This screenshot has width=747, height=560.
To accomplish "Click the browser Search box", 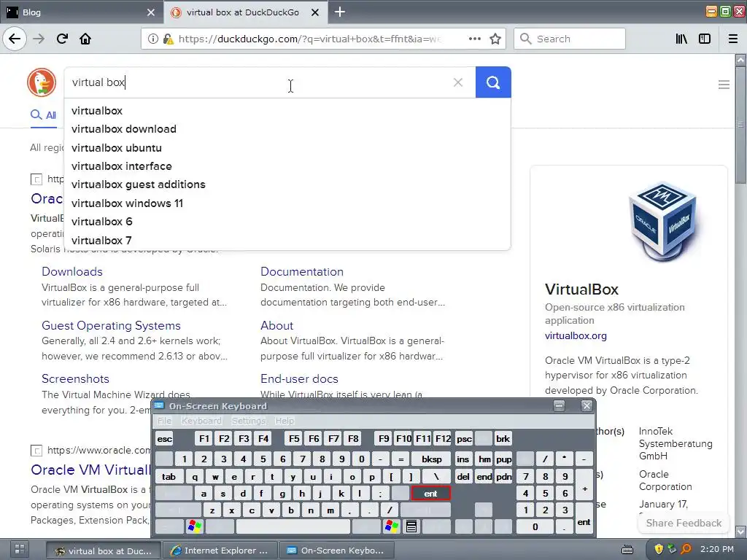I will (569, 39).
